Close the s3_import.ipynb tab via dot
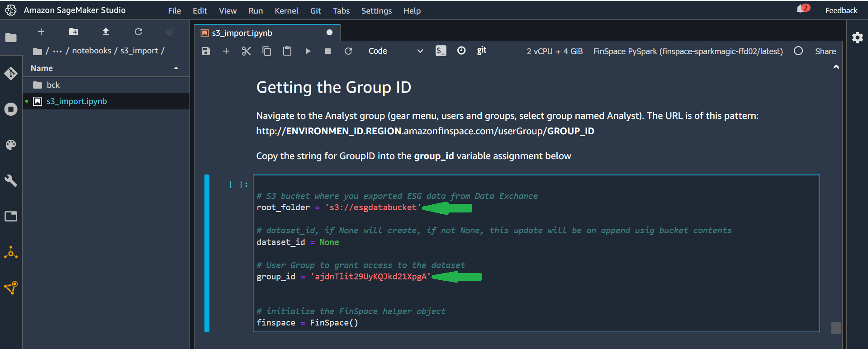Image resolution: width=868 pixels, height=349 pixels. [330, 33]
